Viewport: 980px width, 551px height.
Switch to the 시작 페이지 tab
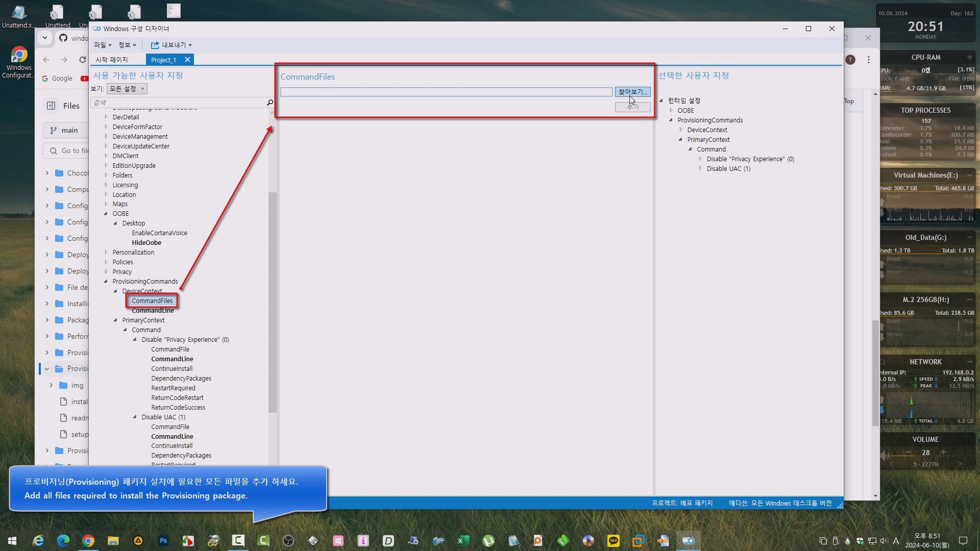click(x=112, y=60)
